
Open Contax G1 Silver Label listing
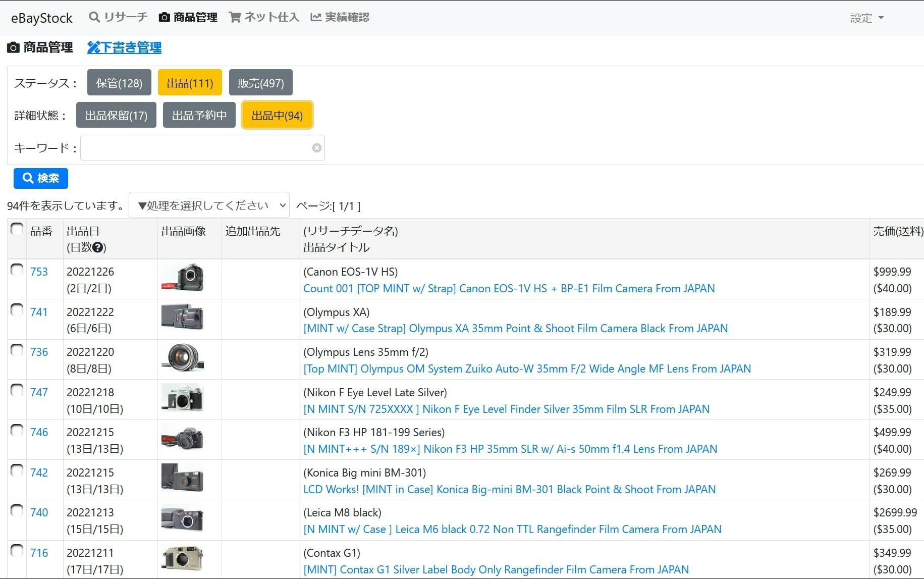point(496,569)
